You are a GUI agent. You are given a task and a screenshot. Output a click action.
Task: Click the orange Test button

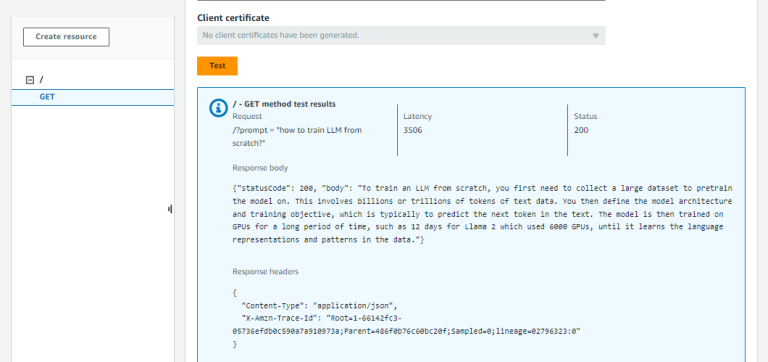tap(217, 66)
